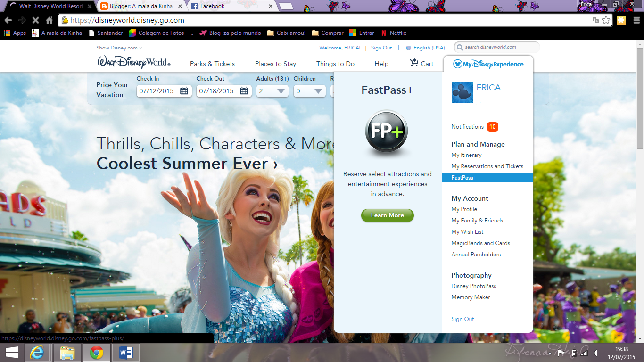This screenshot has width=644, height=362.
Task: Open the Netflix bookmark
Action: pyautogui.click(x=394, y=33)
